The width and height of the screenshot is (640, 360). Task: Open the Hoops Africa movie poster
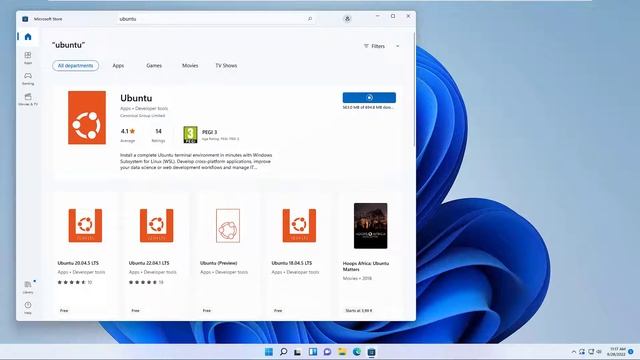tap(371, 226)
